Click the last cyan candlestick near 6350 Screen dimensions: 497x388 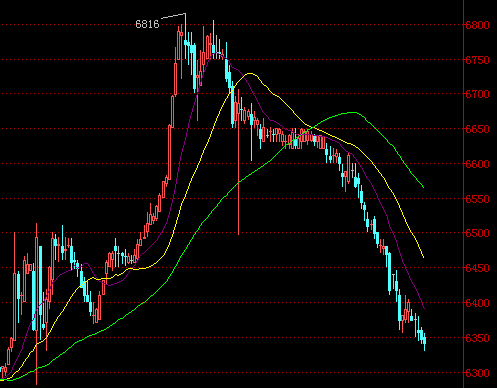424,341
